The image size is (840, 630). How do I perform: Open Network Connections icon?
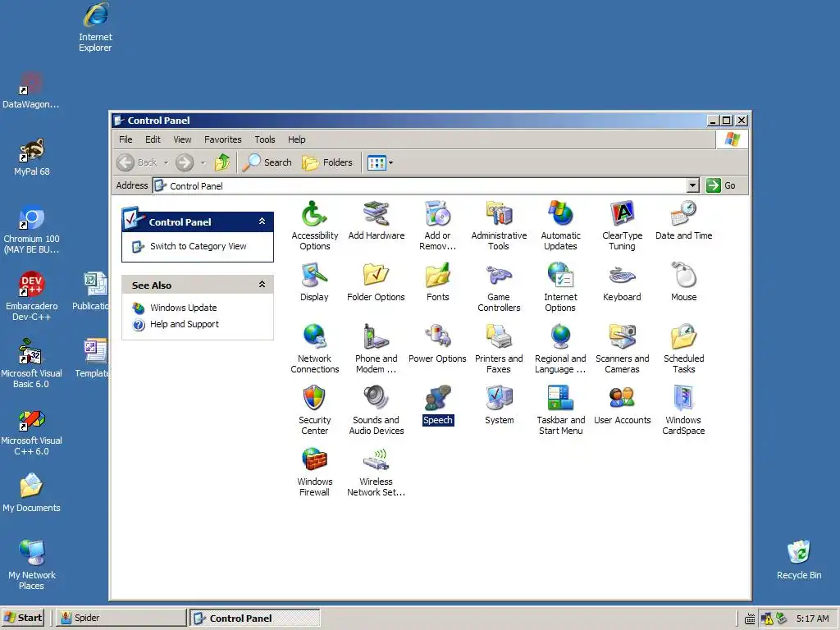coord(314,336)
